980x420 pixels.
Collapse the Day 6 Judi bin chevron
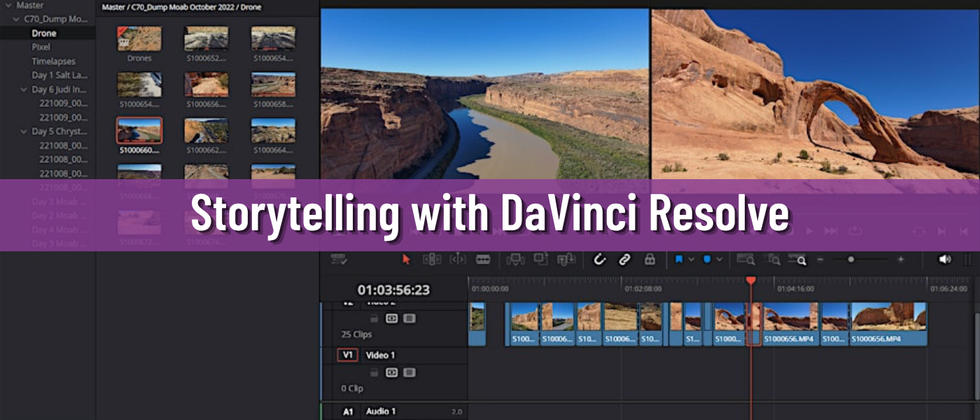click(x=24, y=90)
